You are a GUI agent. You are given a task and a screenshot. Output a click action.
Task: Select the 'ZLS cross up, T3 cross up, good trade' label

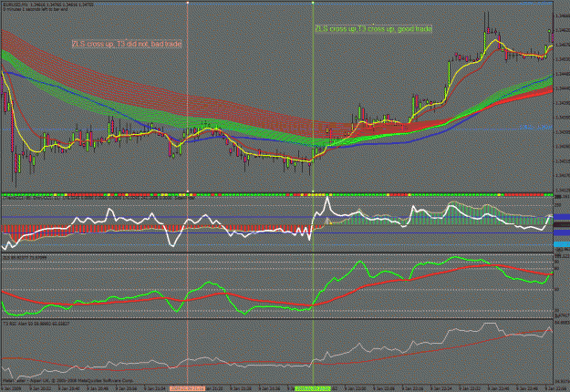click(373, 28)
